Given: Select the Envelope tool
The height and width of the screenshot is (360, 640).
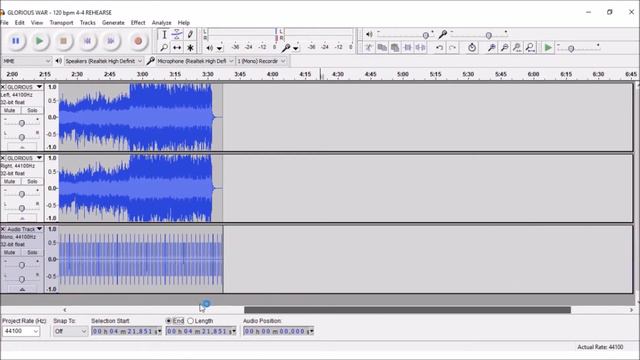Looking at the screenshot, I should coord(177,34).
